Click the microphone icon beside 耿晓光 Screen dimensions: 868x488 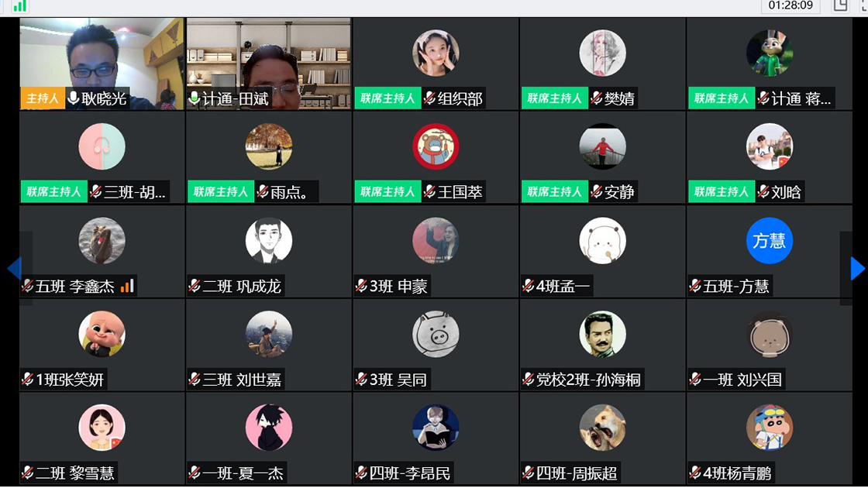pyautogui.click(x=73, y=98)
